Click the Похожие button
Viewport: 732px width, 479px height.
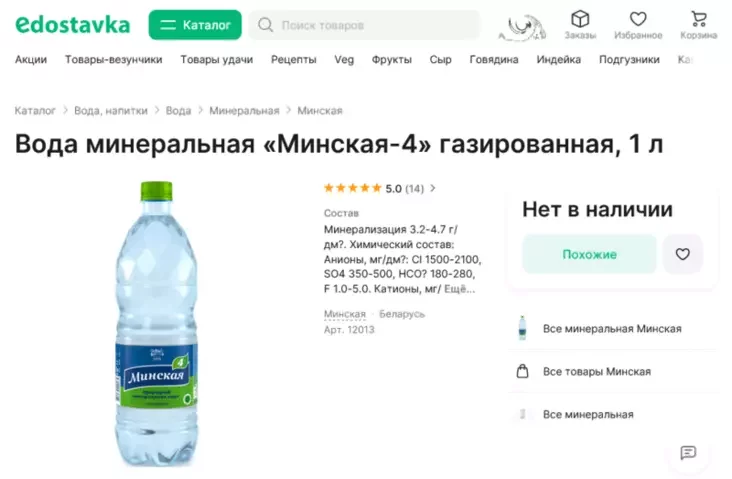589,254
